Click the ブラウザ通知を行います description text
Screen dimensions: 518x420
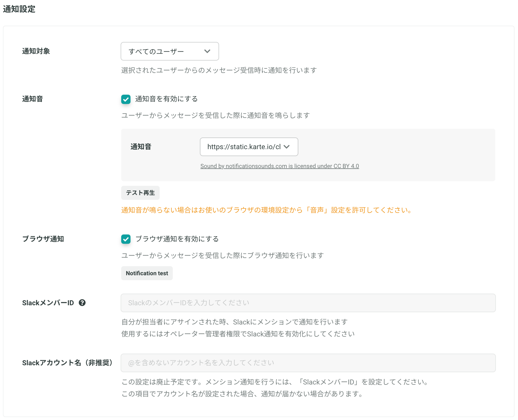coord(223,255)
